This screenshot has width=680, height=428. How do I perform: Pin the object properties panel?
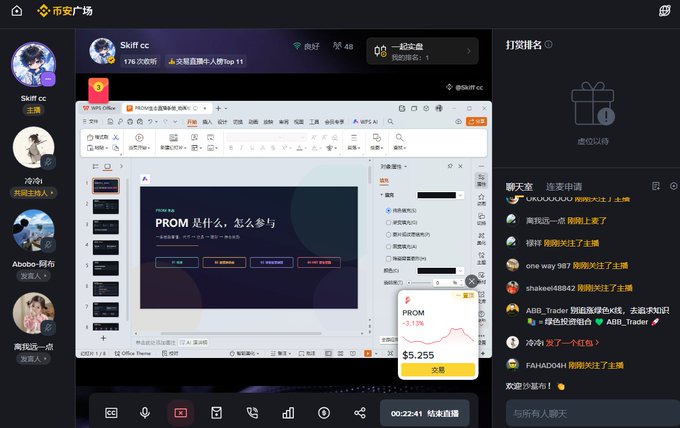[450, 166]
